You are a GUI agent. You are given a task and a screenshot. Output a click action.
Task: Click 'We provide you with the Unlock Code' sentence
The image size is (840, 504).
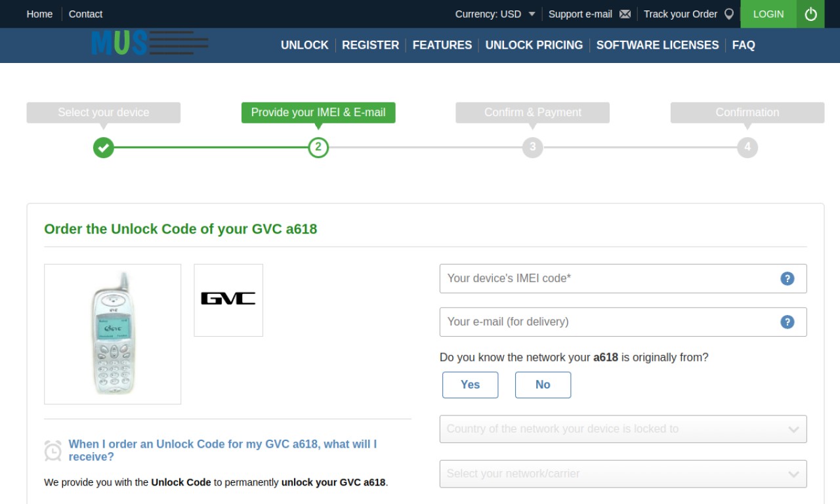pyautogui.click(x=216, y=482)
